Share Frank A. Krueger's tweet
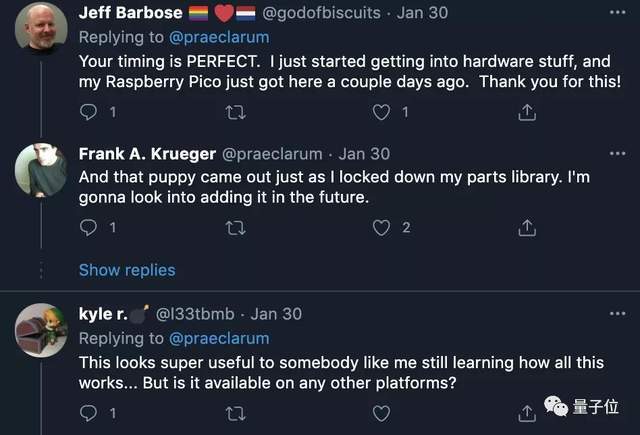This screenshot has height=435, width=640. point(527,228)
